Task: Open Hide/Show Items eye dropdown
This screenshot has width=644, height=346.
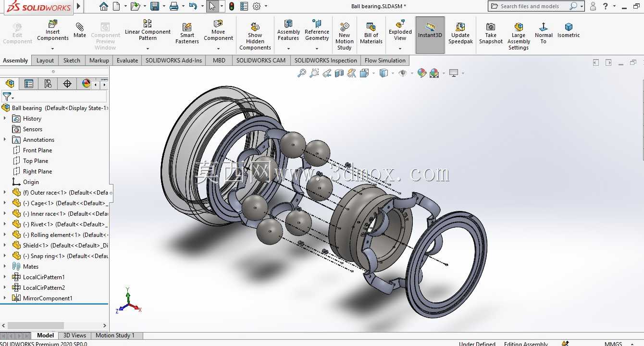Action: [x=412, y=73]
